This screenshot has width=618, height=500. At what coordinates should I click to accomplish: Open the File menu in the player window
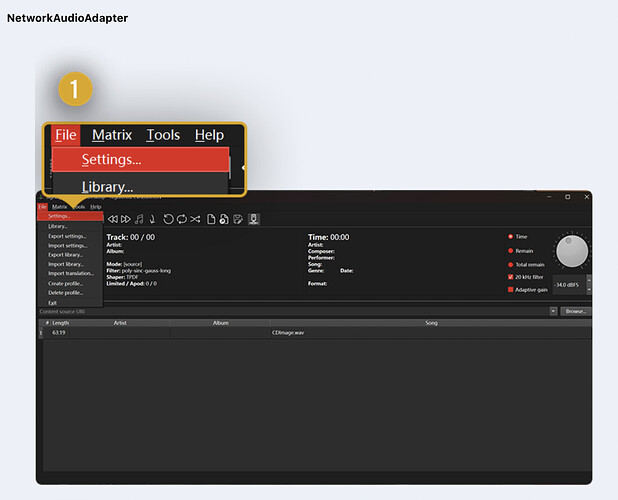(43, 206)
